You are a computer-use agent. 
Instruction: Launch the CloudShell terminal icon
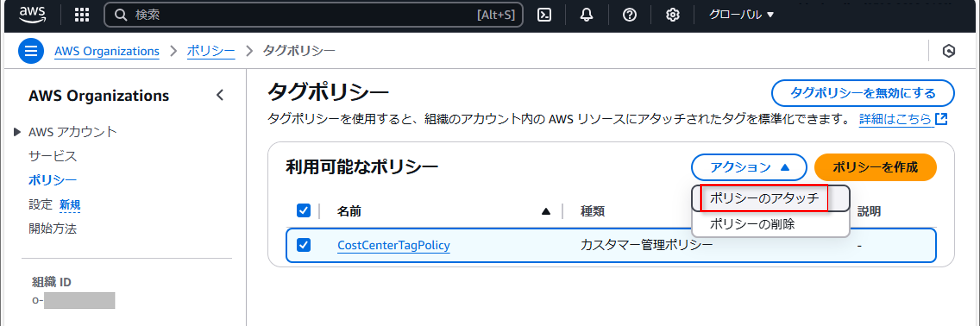click(x=544, y=15)
